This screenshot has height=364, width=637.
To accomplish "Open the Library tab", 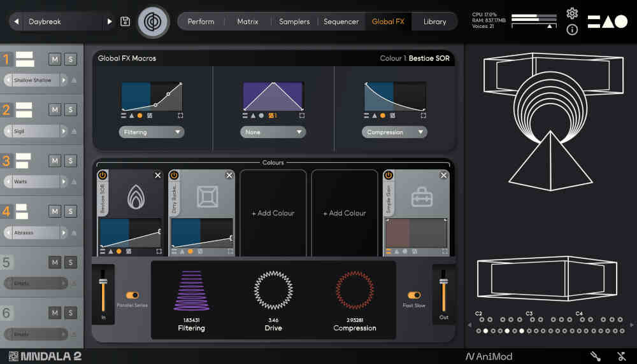I will pyautogui.click(x=434, y=22).
